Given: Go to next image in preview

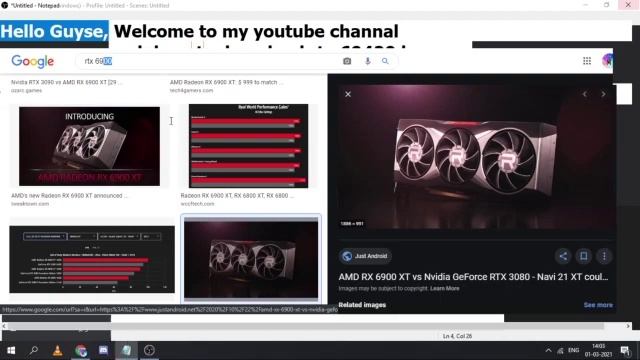Looking at the screenshot, I should click(603, 94).
